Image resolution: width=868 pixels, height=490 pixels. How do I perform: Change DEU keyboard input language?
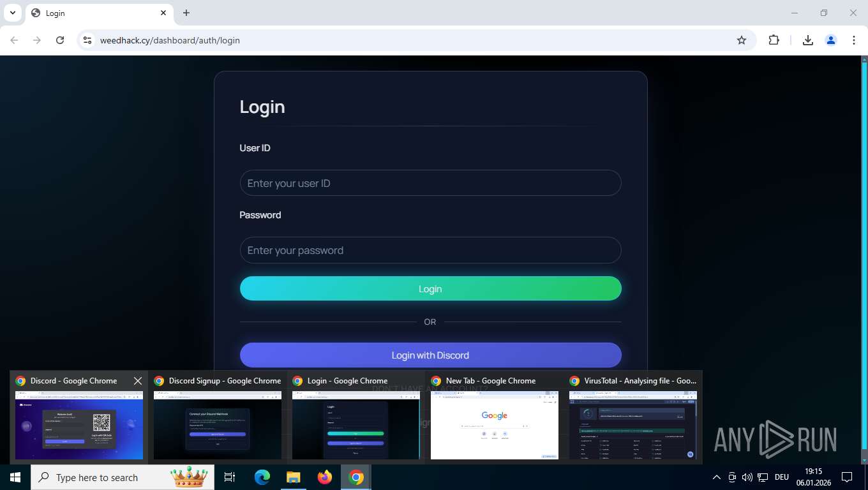(x=781, y=477)
